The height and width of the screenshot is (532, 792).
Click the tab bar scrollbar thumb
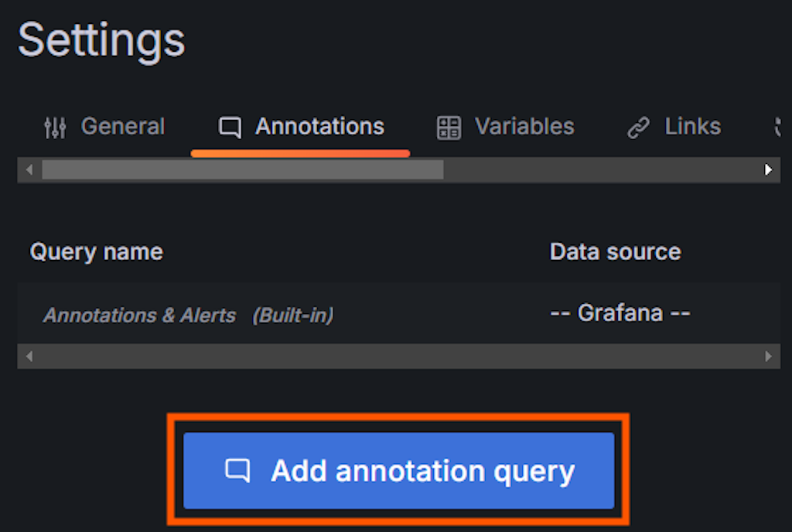coord(243,170)
